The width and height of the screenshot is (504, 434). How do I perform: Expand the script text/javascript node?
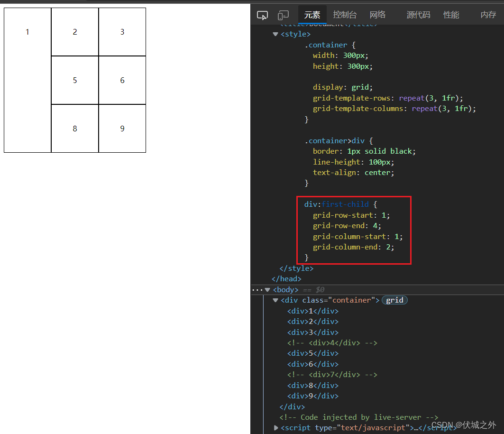click(x=276, y=427)
